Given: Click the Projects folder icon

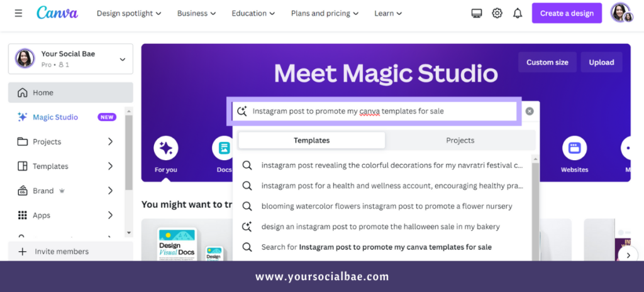Looking at the screenshot, I should [x=23, y=141].
